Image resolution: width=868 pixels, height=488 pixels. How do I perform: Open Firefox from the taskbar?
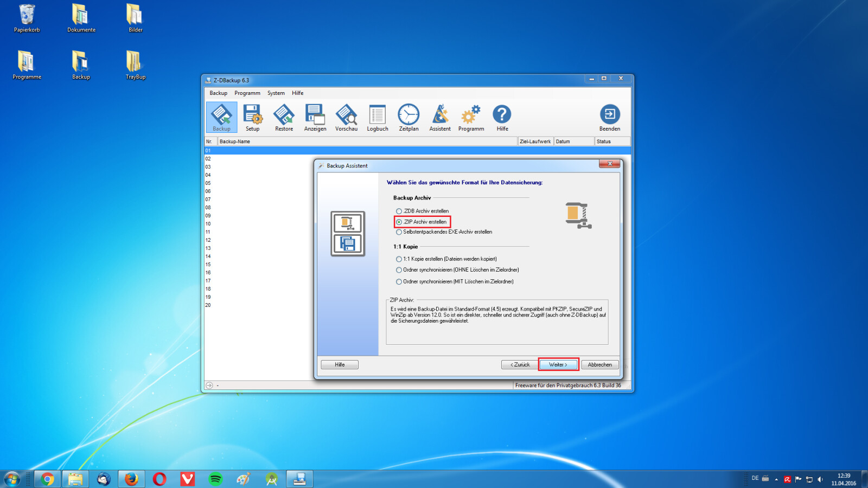(x=131, y=479)
